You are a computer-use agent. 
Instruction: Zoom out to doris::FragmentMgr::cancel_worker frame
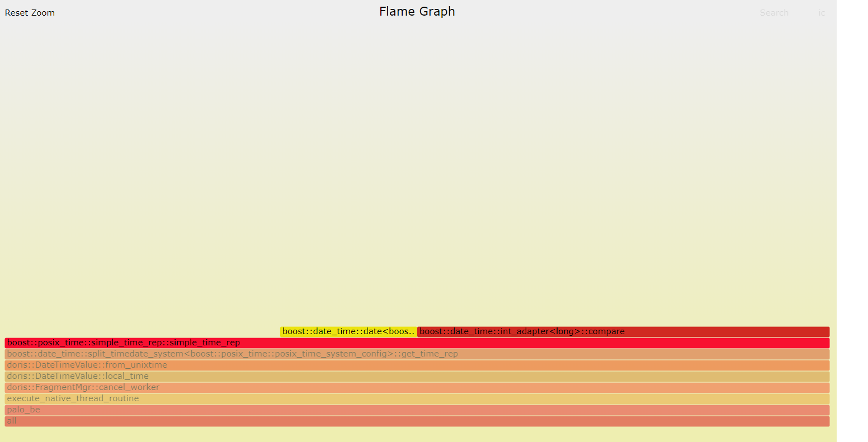417,388
